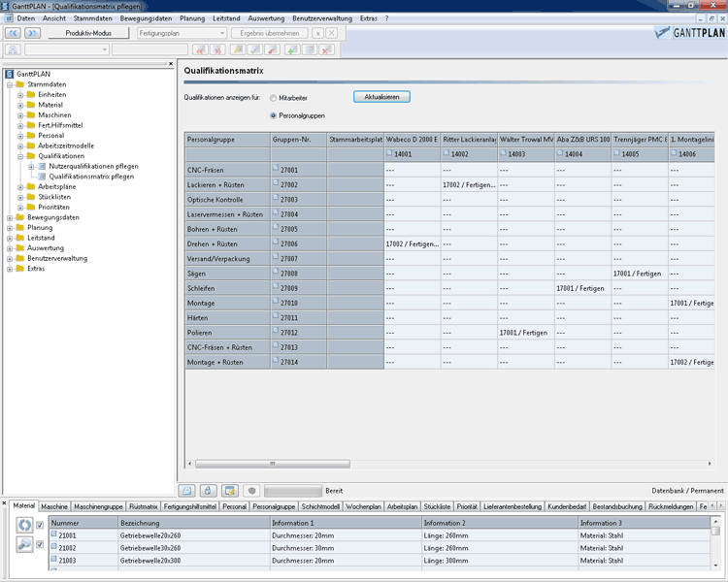This screenshot has width=728, height=582.
Task: Click the magnifier search icon in Material panel
Action: tap(24, 544)
